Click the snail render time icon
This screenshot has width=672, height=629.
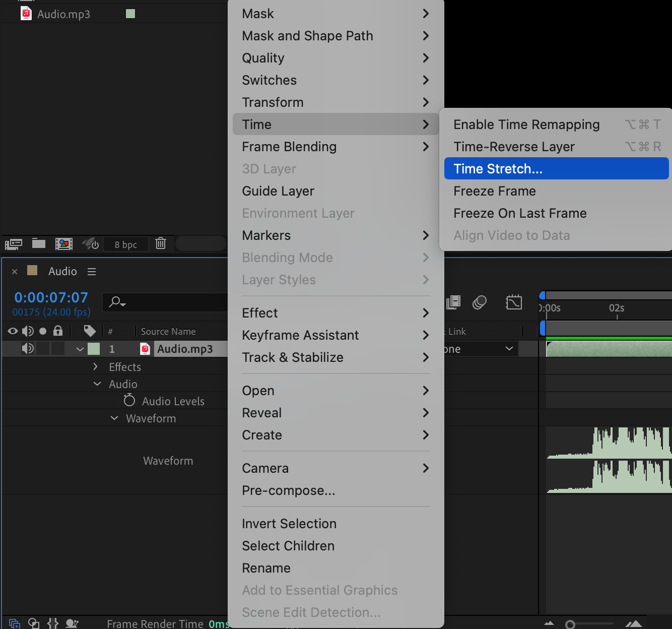point(72,623)
